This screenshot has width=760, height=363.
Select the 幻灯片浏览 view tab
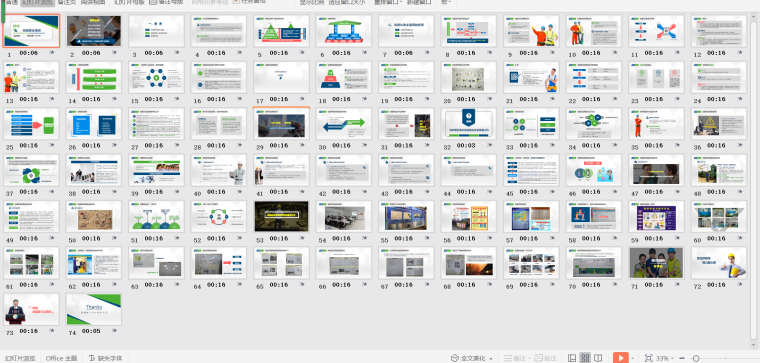pyautogui.click(x=37, y=2)
